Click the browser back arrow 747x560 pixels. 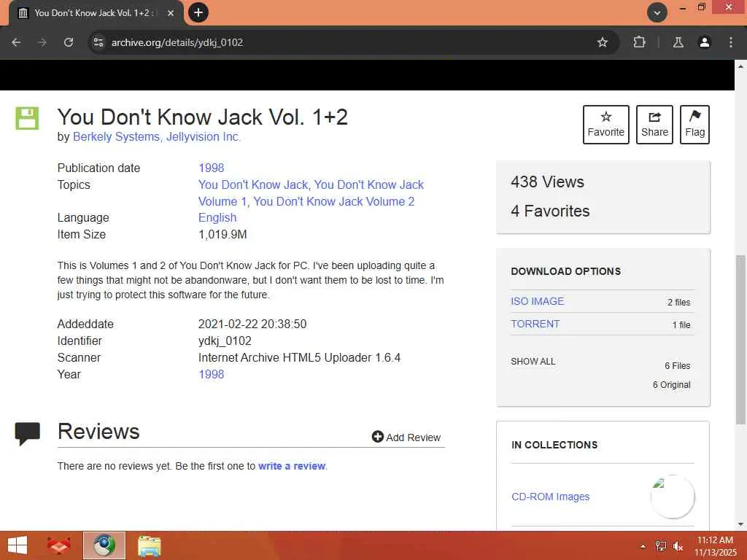[16, 42]
